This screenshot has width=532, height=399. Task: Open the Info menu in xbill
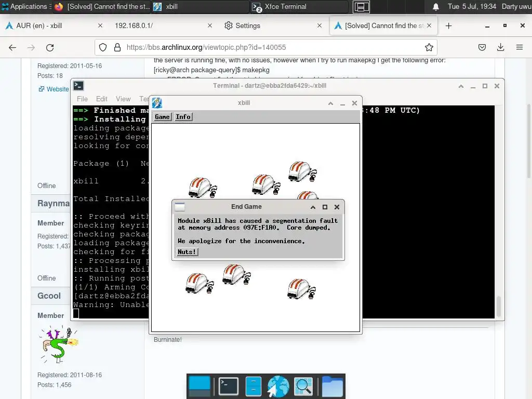tap(183, 117)
